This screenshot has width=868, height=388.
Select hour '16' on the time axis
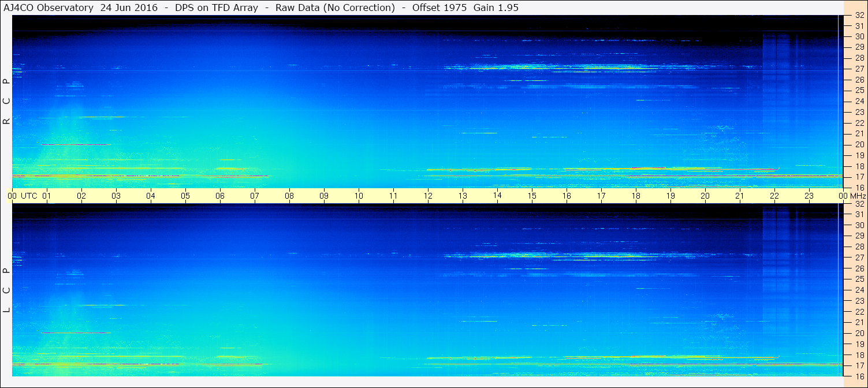click(x=567, y=196)
